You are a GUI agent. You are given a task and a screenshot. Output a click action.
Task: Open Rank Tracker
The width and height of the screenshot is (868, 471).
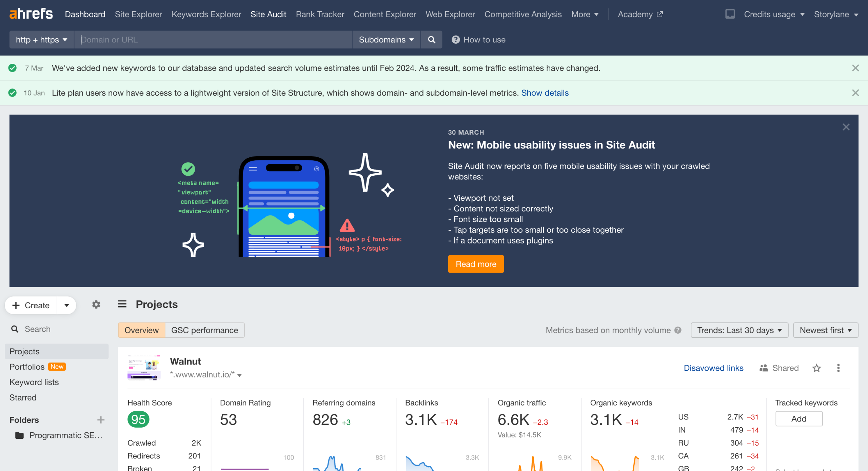click(x=320, y=14)
